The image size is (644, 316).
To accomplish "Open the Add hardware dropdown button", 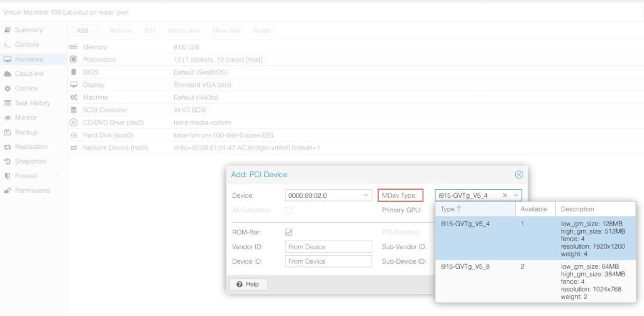I will (x=87, y=30).
